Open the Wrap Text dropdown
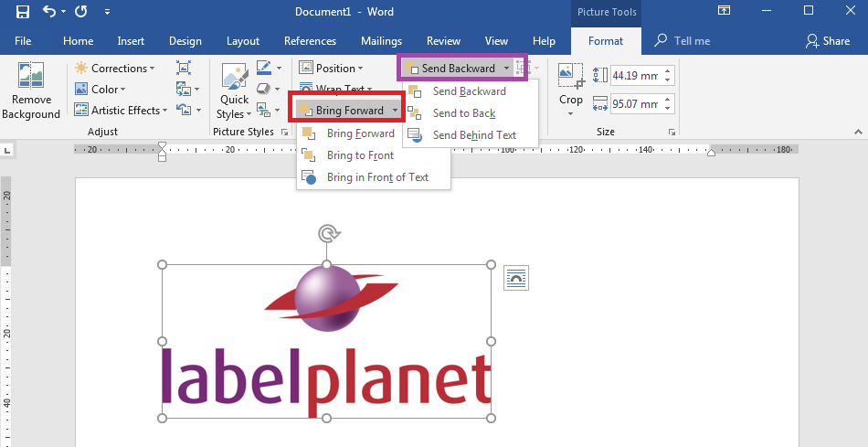 click(x=335, y=88)
